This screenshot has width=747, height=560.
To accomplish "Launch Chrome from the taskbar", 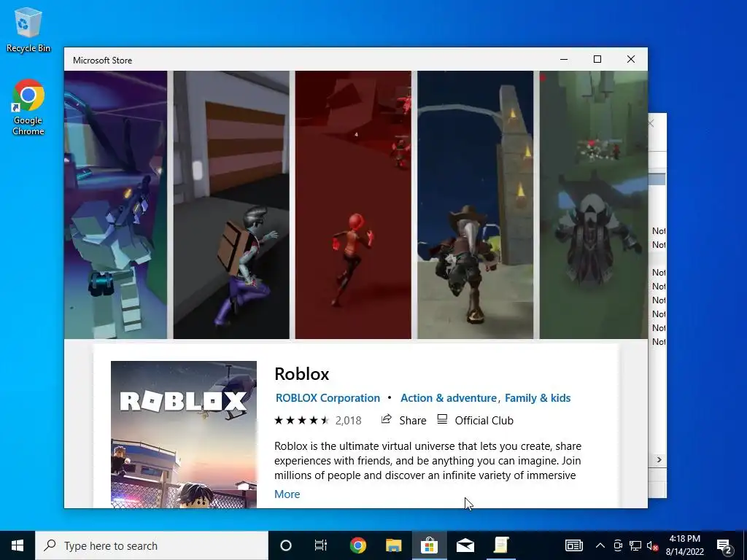I will coord(357,545).
